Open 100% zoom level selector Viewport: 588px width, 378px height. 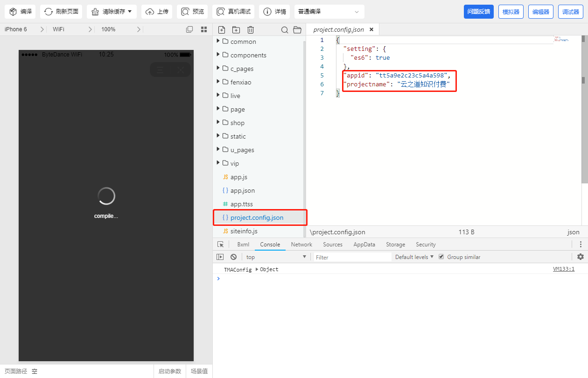(121, 29)
